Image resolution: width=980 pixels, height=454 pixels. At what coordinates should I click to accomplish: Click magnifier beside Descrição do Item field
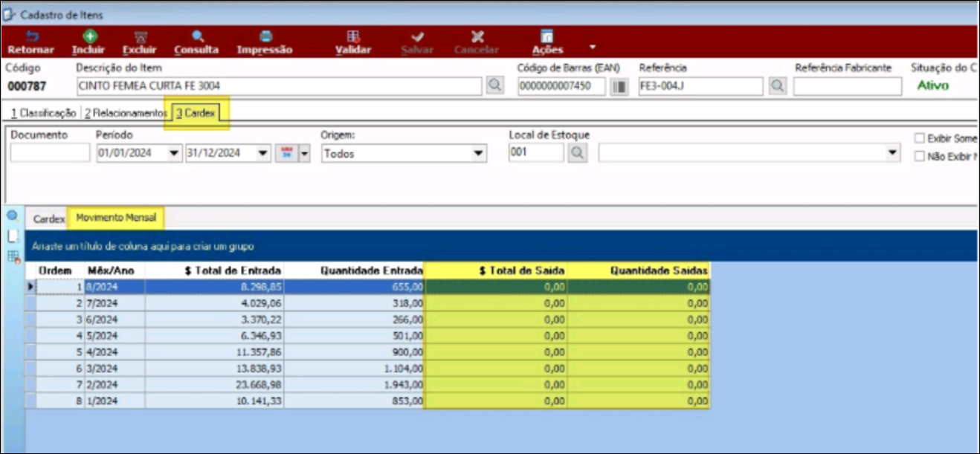pos(494,86)
